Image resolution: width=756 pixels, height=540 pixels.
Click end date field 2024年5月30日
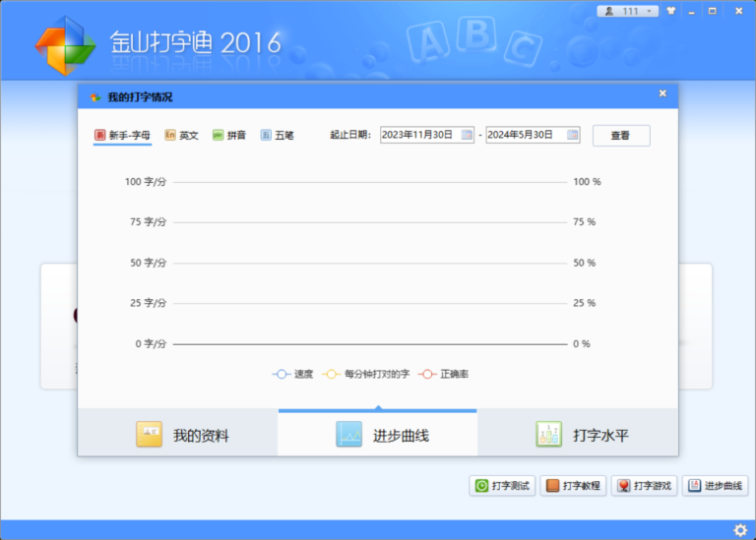click(x=533, y=135)
